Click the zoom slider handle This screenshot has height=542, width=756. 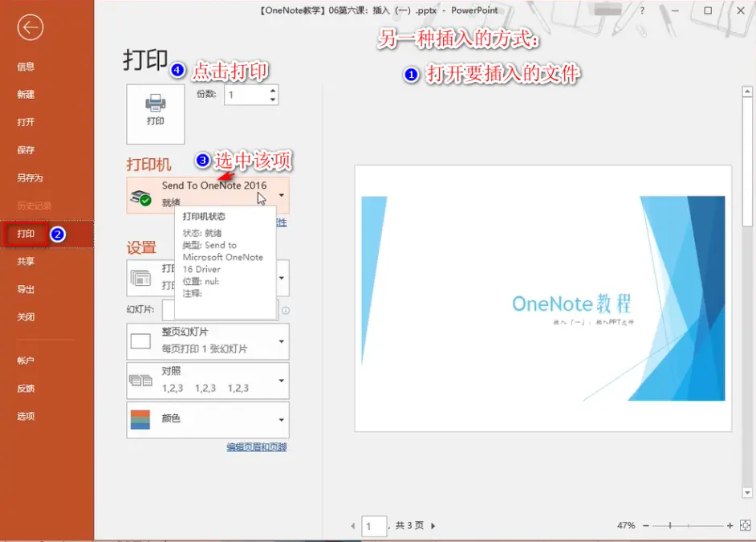coord(670,526)
